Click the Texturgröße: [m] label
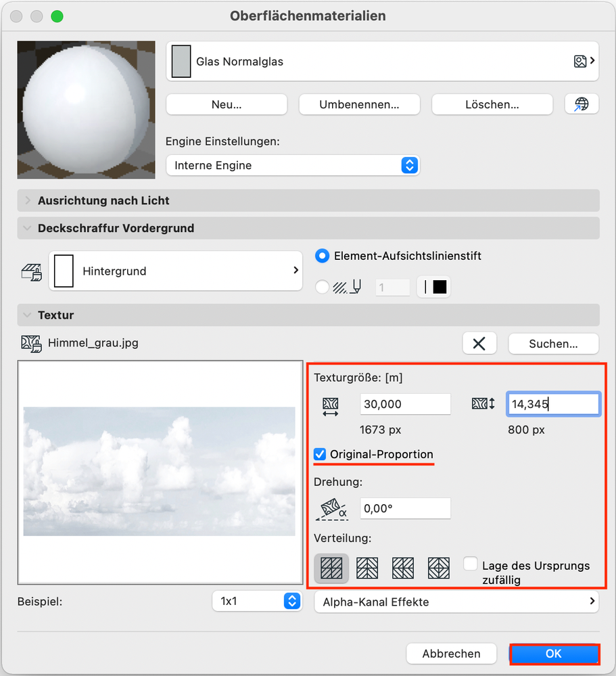 358,378
